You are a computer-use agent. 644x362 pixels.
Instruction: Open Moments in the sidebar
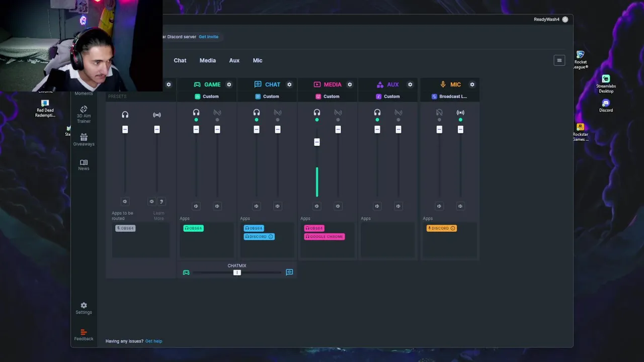pyautogui.click(x=84, y=94)
